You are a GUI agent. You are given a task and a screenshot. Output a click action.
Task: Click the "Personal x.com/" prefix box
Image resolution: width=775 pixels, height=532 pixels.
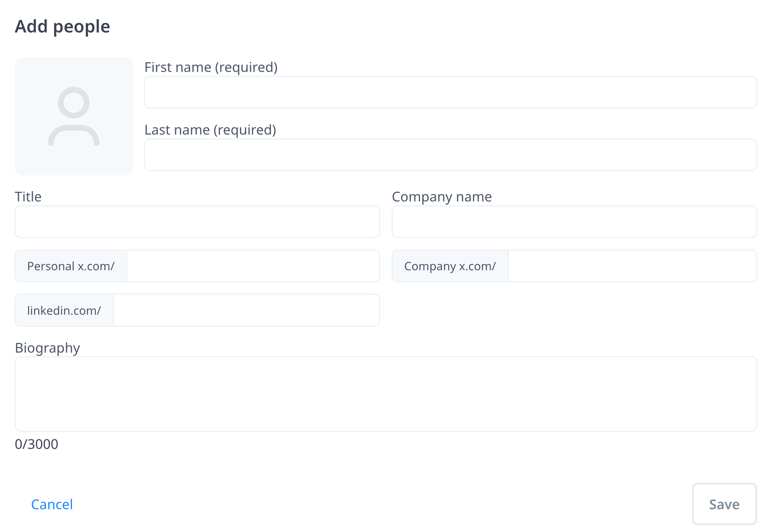[x=71, y=266]
